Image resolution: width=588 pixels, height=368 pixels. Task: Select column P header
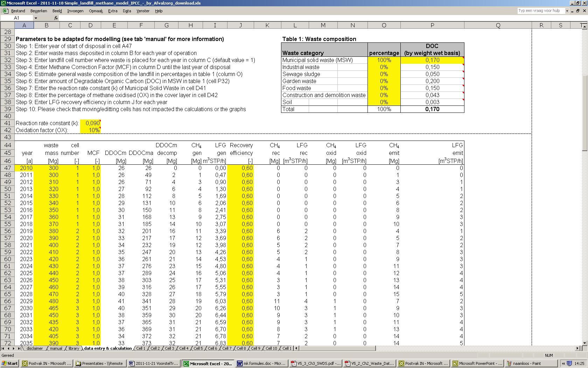[432, 25]
